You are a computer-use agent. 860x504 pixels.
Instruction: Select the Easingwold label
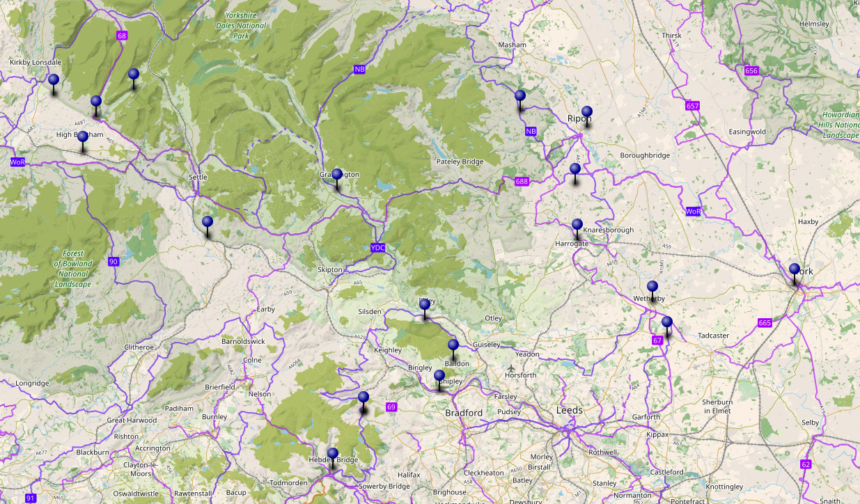(x=747, y=131)
